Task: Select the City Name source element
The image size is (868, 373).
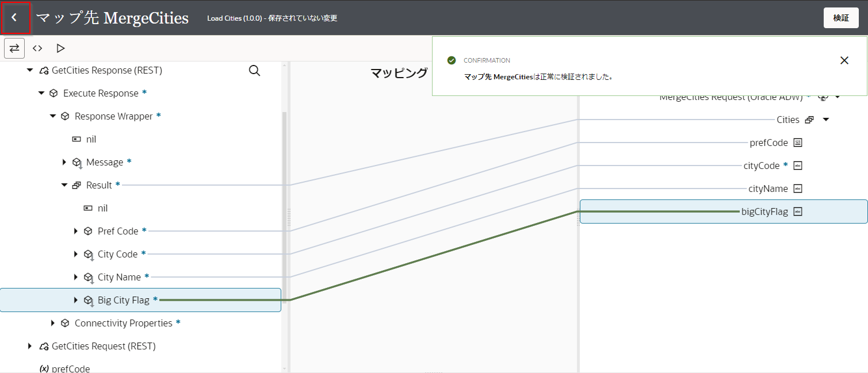Action: point(119,277)
